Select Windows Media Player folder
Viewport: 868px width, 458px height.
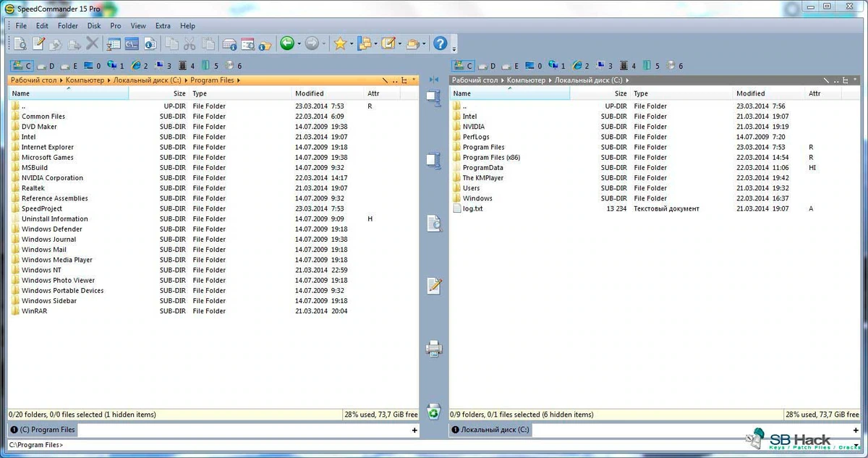click(x=56, y=260)
